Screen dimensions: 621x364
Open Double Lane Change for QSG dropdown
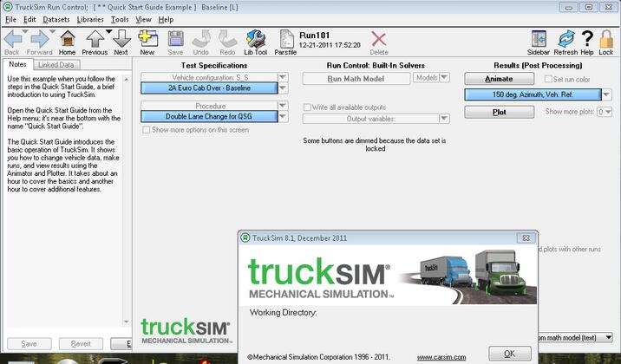click(x=283, y=116)
